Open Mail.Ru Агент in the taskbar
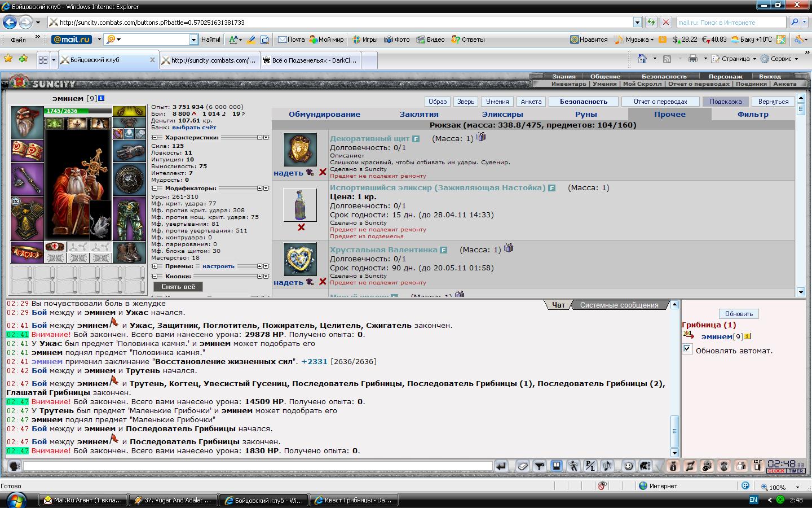Image resolution: width=812 pixels, height=508 pixels. coord(83,500)
